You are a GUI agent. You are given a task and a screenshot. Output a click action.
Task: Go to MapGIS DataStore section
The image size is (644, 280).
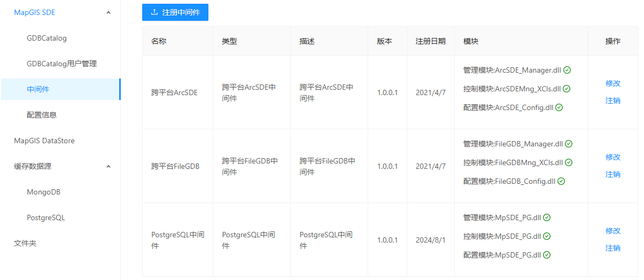pyautogui.click(x=44, y=141)
